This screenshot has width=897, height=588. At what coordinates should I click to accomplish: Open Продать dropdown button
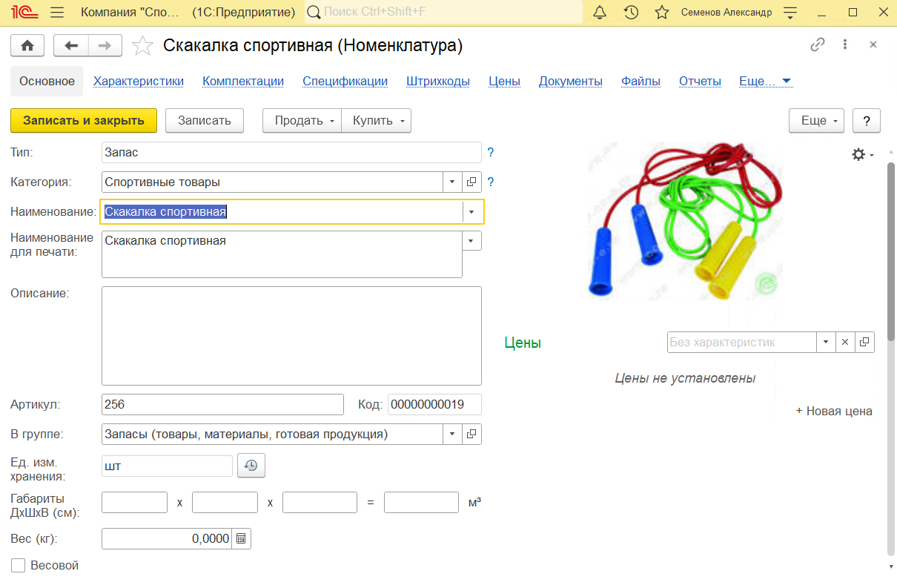[x=302, y=121]
